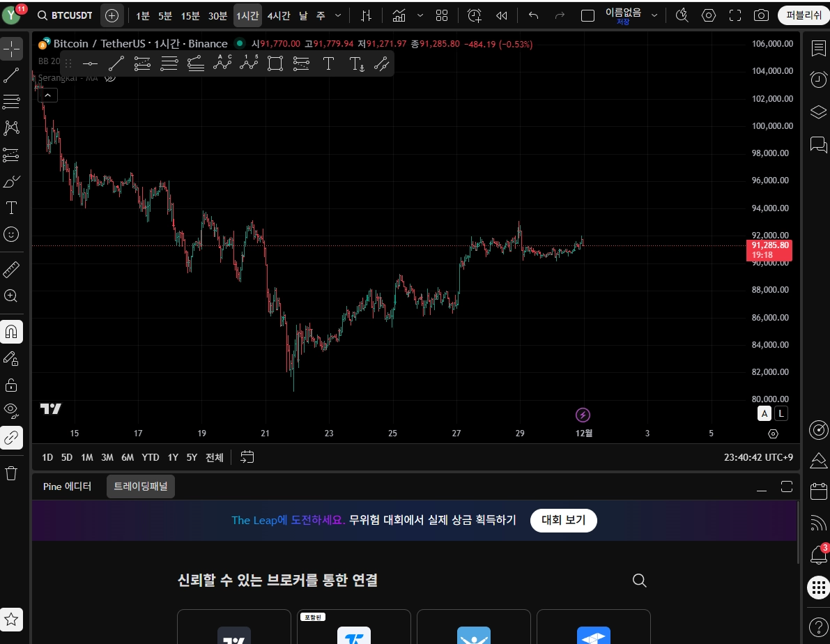Open the quick search icon
Screen dimensions: 830x644
[x=682, y=16]
